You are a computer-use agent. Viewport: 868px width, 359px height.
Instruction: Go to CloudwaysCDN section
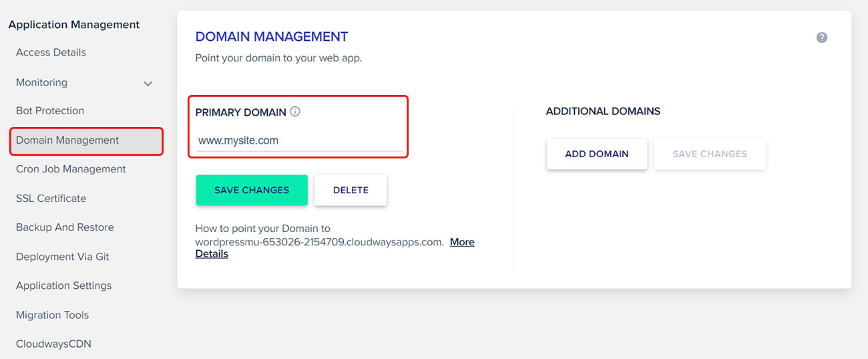pos(53,344)
